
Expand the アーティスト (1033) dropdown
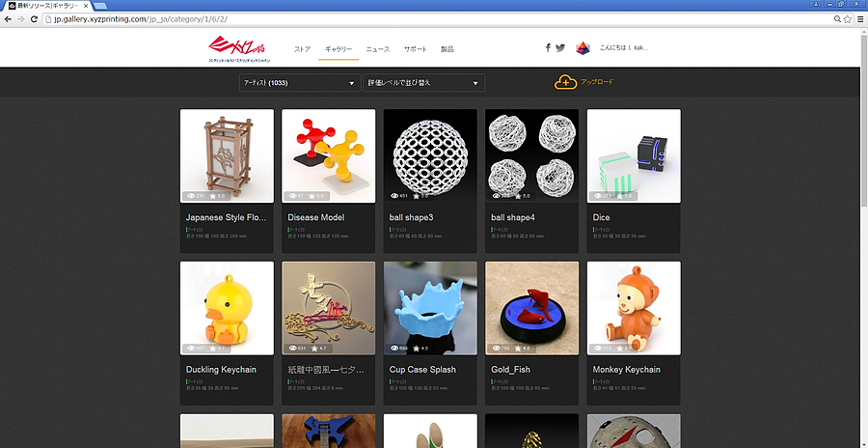pos(300,83)
